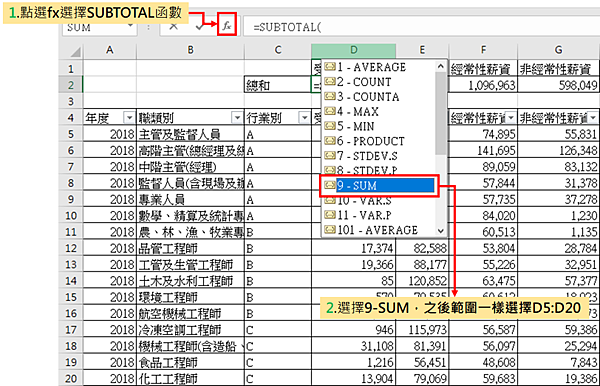This screenshot has height=386, width=600.
Task: Select the 2 - COUNT function option
Action: tap(378, 82)
